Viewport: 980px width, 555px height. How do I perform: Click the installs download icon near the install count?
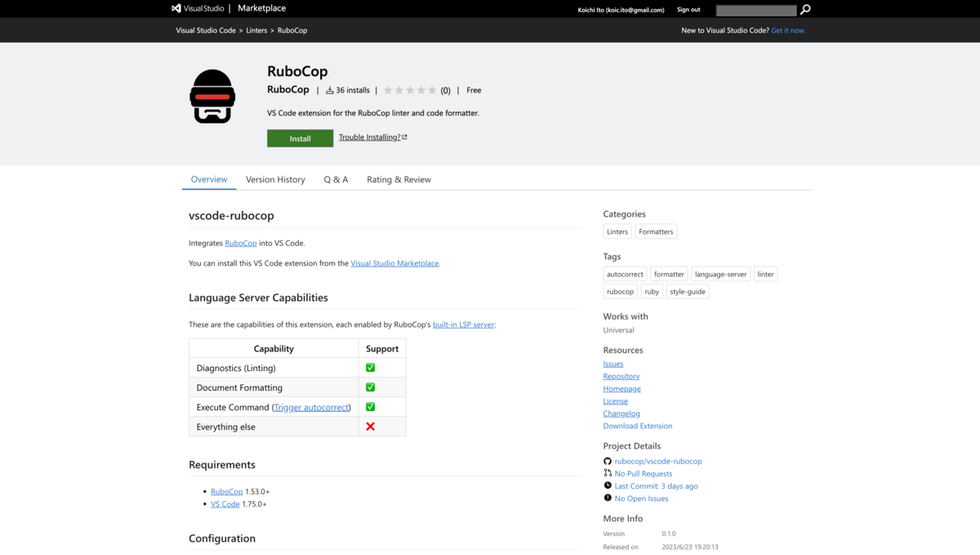click(330, 90)
